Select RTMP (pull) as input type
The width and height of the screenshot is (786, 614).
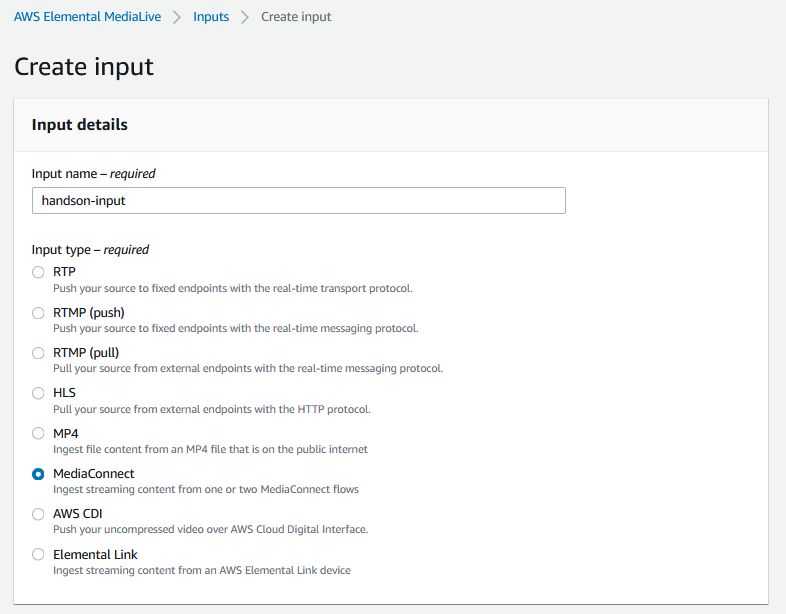coord(38,353)
